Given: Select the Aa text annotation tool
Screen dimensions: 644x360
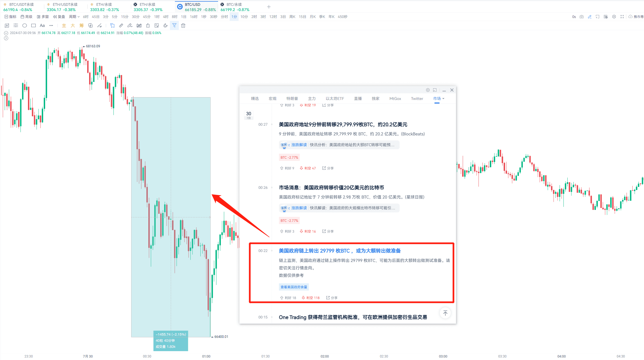Looking at the screenshot, I should pos(42,25).
